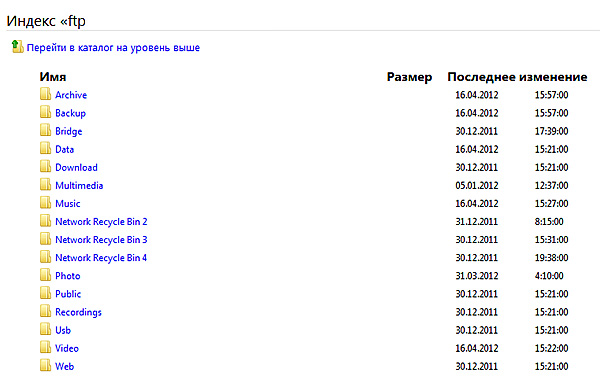Image resolution: width=600 pixels, height=387 pixels.
Task: Go to the parent directory link
Action: (113, 48)
